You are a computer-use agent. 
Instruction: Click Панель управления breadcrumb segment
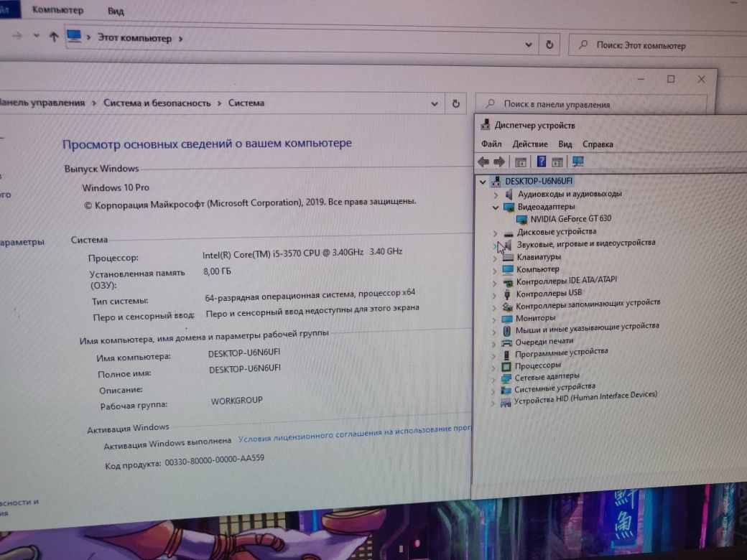click(42, 103)
